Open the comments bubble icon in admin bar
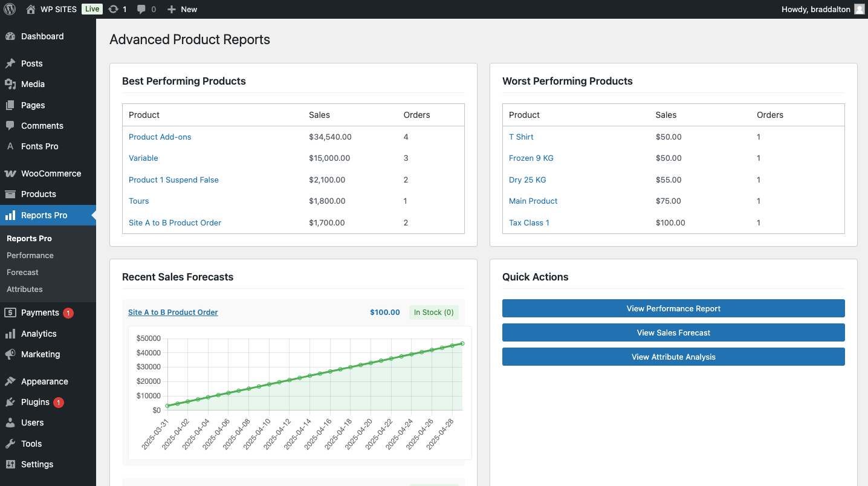This screenshot has height=486, width=868. [x=141, y=9]
